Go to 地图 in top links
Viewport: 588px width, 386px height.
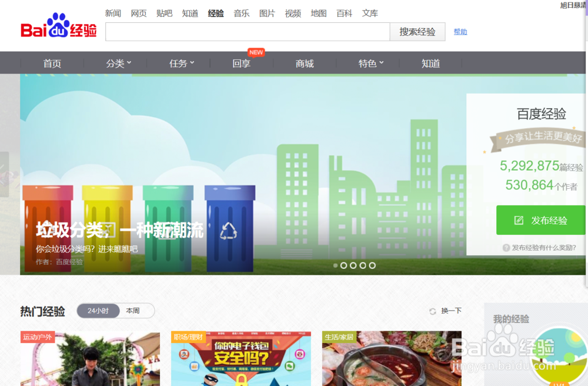click(x=319, y=14)
